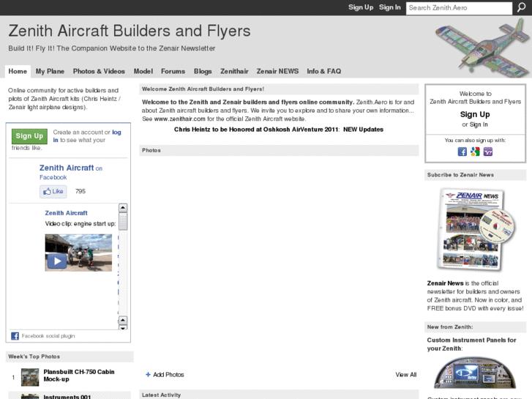Open the Instruments 001 photo title

pos(67,397)
